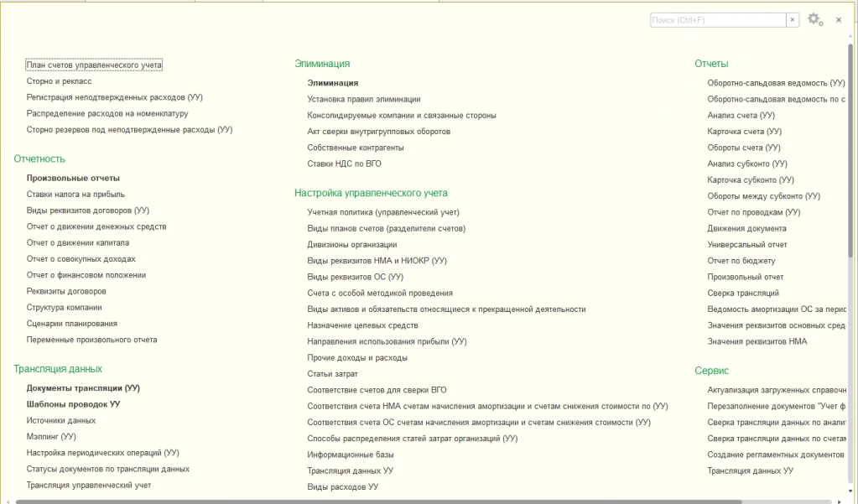Open Виды расходов УУ
The height and width of the screenshot is (504, 858).
coord(342,486)
